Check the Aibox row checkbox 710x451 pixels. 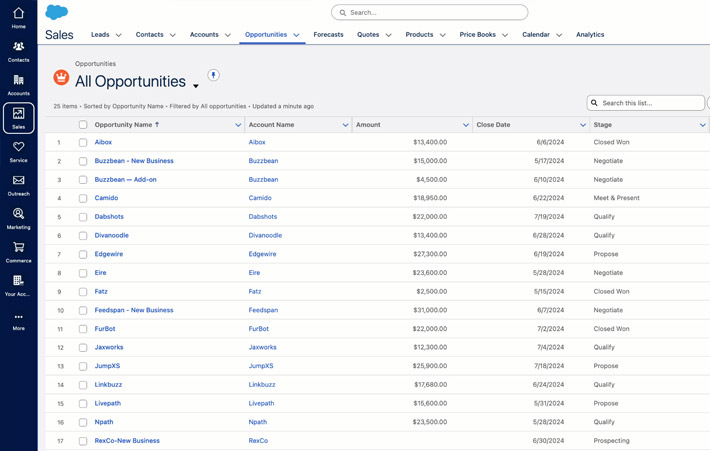pos(83,142)
